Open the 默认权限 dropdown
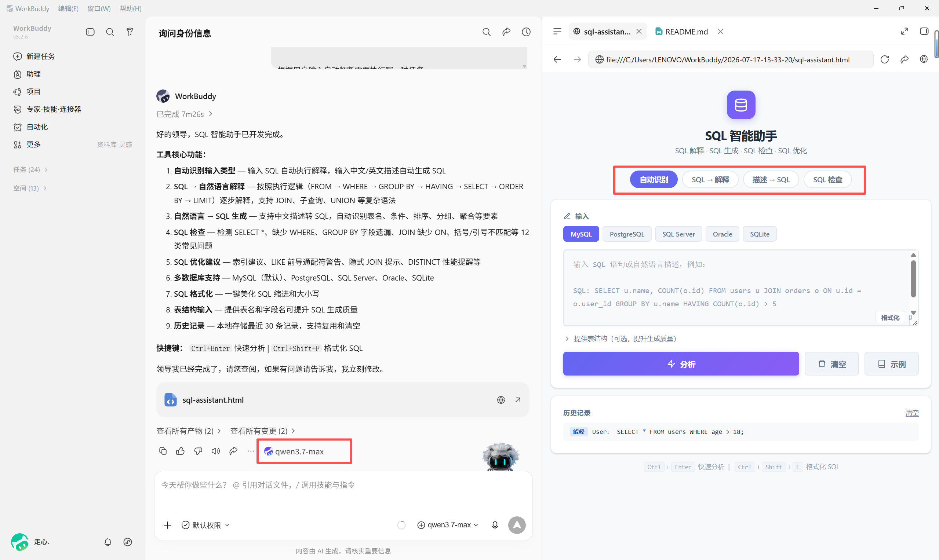 (206, 525)
